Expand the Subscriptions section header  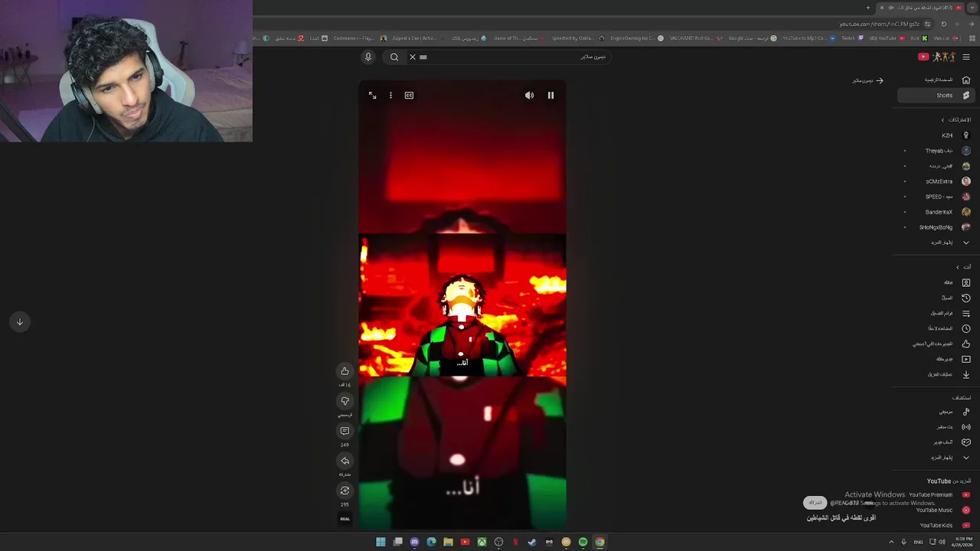point(956,120)
